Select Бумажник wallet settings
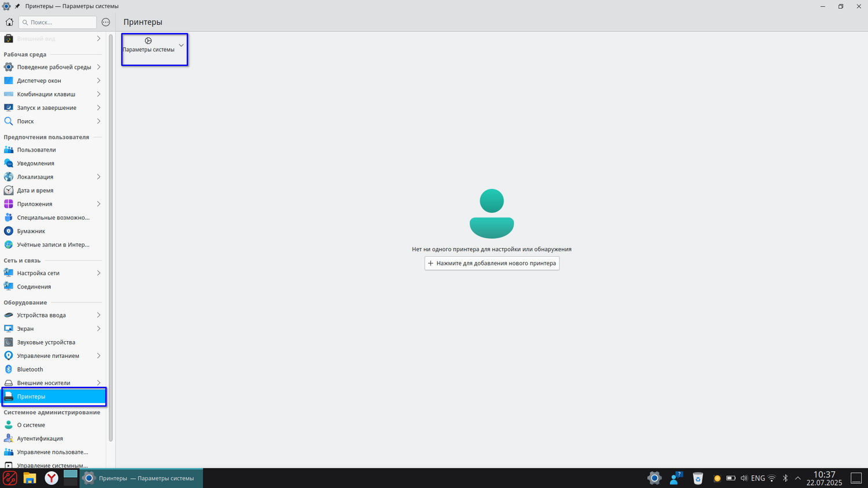 coord(31,231)
